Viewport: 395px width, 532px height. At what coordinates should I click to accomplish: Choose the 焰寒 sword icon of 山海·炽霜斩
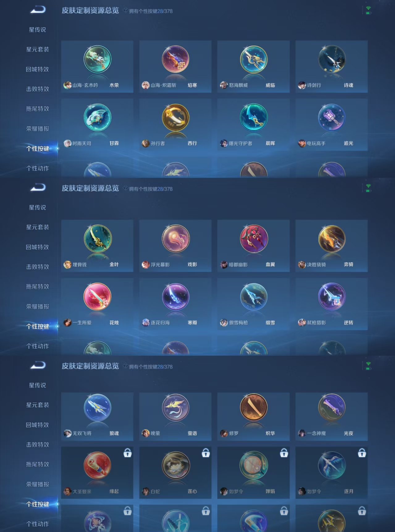tap(175, 59)
